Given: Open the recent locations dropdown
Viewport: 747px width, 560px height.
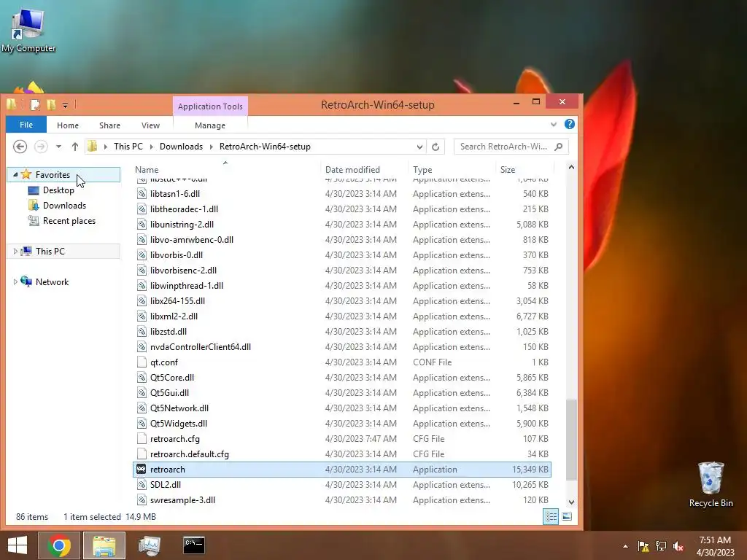Looking at the screenshot, I should (x=58, y=147).
